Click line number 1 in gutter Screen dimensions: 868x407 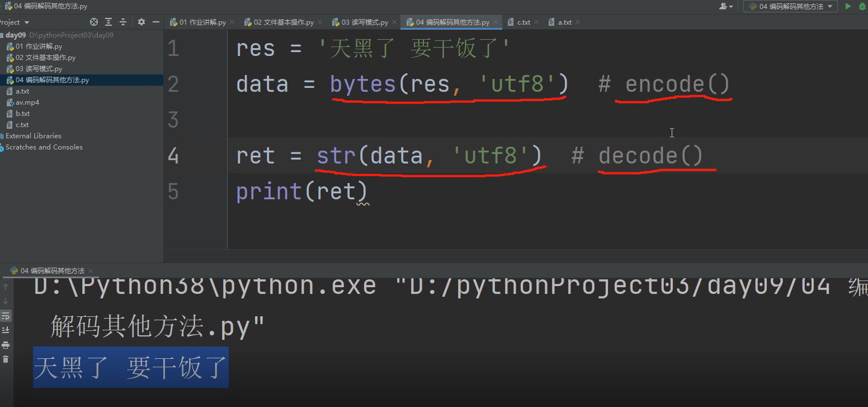173,49
